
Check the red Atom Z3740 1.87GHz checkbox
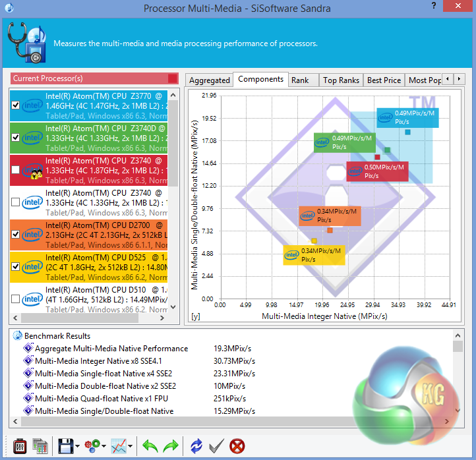click(x=15, y=169)
